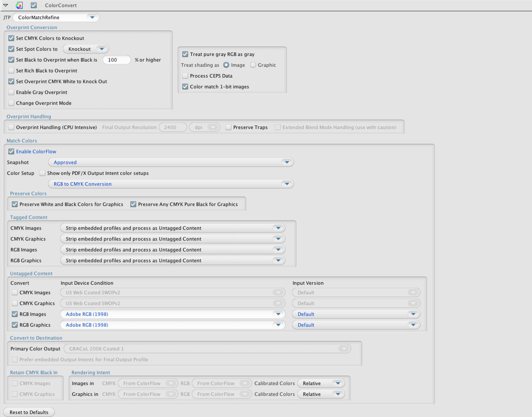Viewport: 532px width, 417px height.
Task: Open Images in Calibrated Colors Relative dropdown
Action: coord(321,383)
